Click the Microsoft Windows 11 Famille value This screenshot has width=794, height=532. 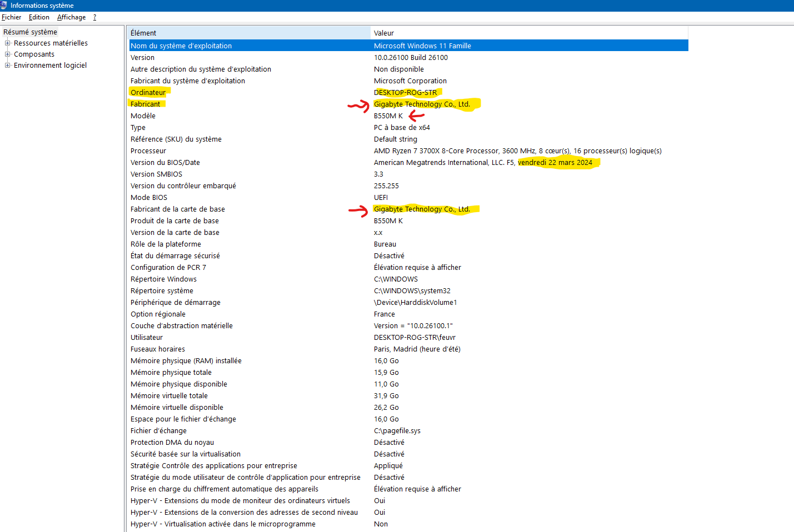[422, 46]
